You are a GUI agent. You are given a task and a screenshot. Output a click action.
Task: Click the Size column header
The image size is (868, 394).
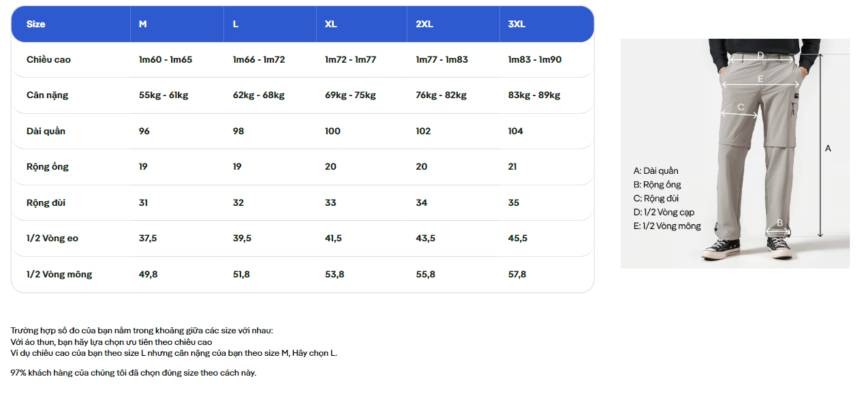coord(35,24)
